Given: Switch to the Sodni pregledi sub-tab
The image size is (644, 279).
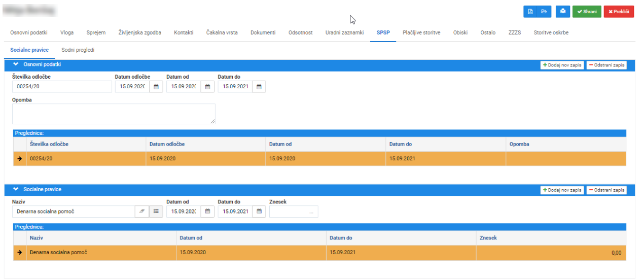Looking at the screenshot, I should click(78, 50).
